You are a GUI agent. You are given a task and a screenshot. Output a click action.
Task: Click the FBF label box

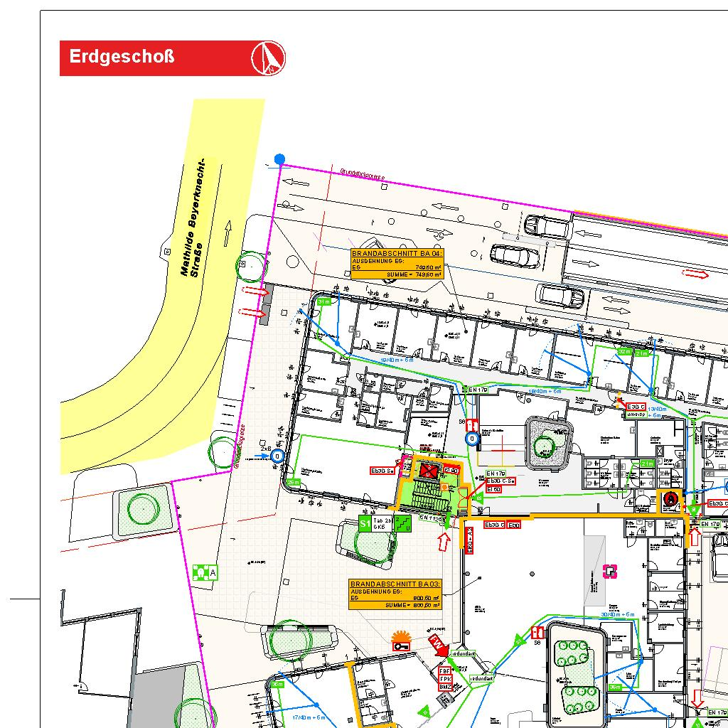(445, 670)
